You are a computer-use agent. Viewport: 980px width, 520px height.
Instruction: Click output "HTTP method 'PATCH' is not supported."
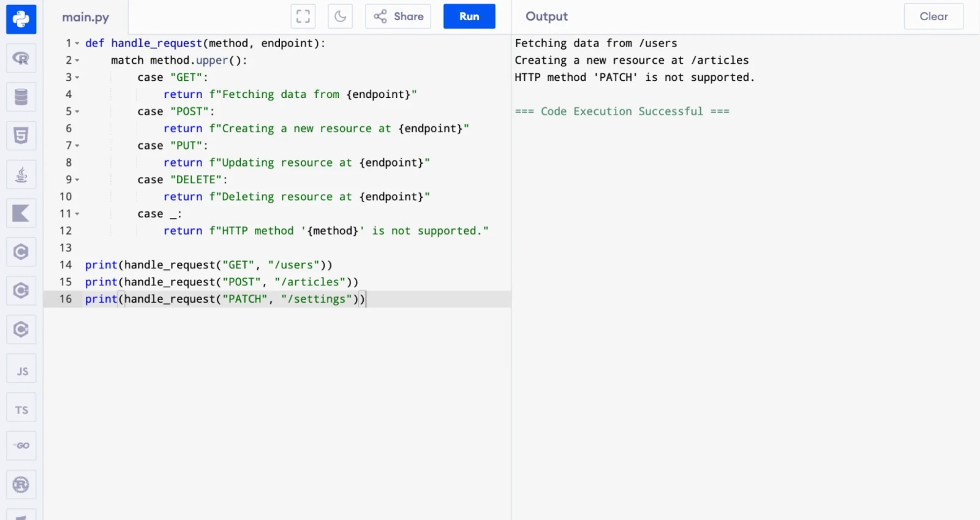[x=635, y=77]
